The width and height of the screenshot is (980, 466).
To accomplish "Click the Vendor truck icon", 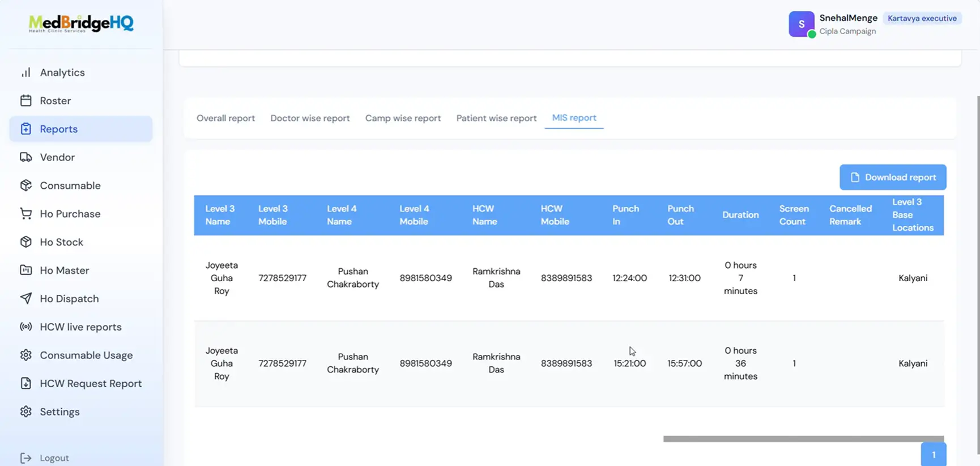I will tap(26, 158).
